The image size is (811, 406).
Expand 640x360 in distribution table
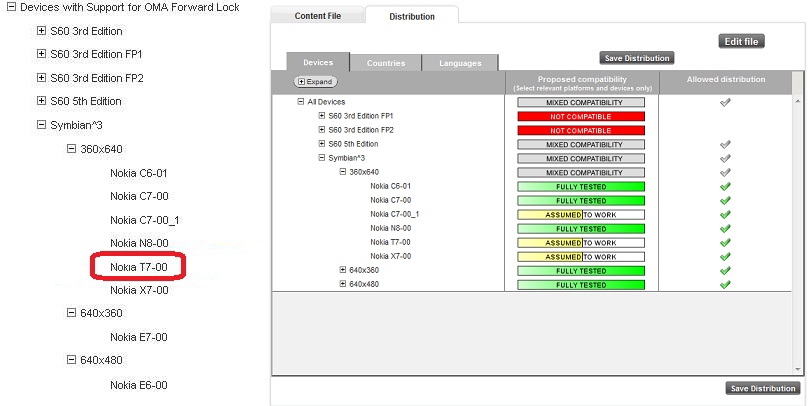[342, 269]
